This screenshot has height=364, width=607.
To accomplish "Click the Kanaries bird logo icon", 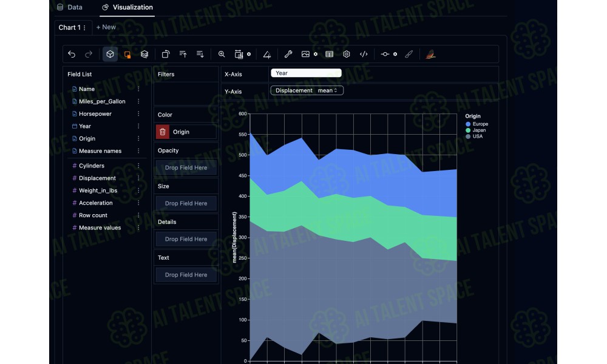I will 430,55.
